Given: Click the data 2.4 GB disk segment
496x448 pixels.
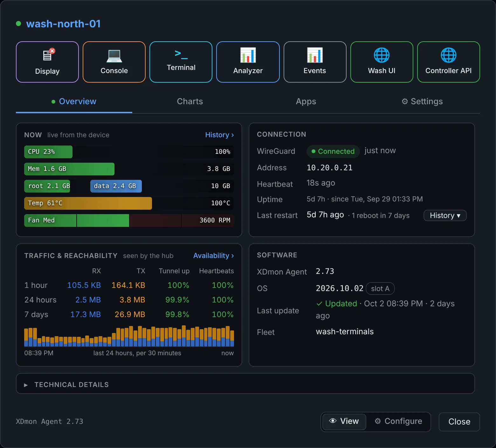Looking at the screenshot, I should pyautogui.click(x=116, y=186).
